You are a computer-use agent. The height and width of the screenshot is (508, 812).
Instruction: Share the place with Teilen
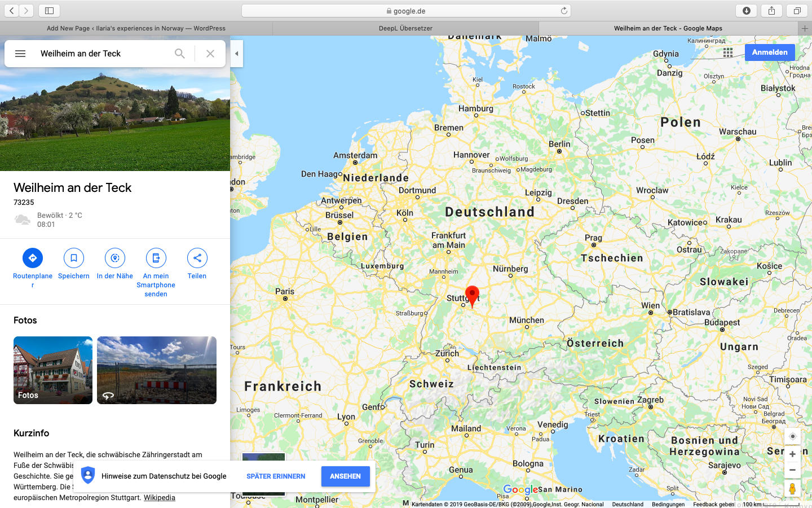(197, 258)
